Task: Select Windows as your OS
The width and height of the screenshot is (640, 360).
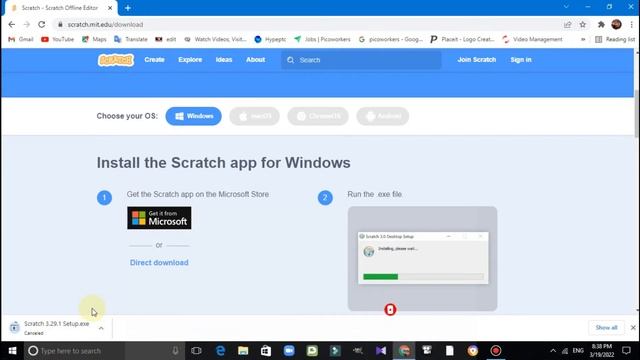Action: pyautogui.click(x=193, y=116)
